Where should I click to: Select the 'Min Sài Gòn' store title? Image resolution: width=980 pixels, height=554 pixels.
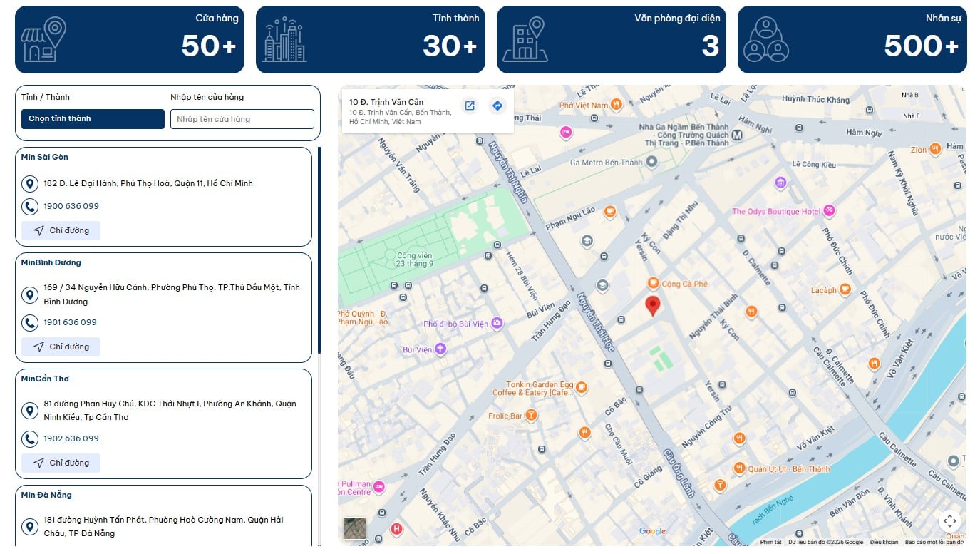(45, 157)
